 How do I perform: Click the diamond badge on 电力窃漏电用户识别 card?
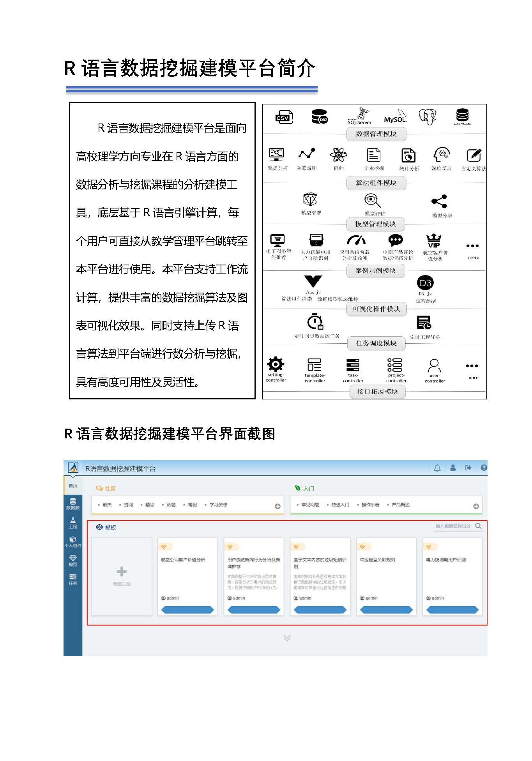point(429,547)
